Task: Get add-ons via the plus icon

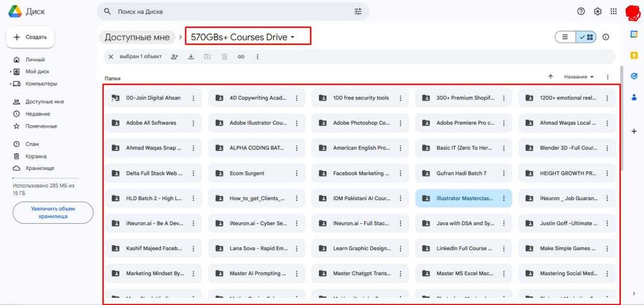Action: pos(634,131)
